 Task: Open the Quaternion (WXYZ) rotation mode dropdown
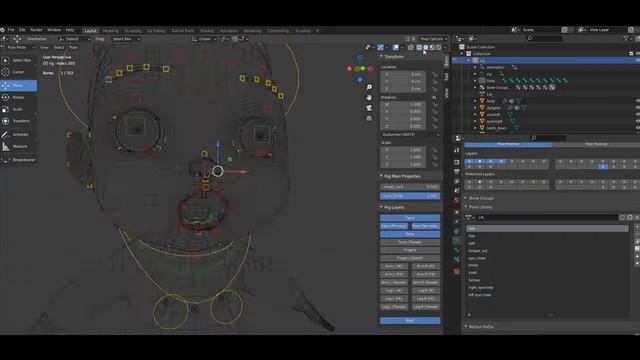pyautogui.click(x=410, y=134)
